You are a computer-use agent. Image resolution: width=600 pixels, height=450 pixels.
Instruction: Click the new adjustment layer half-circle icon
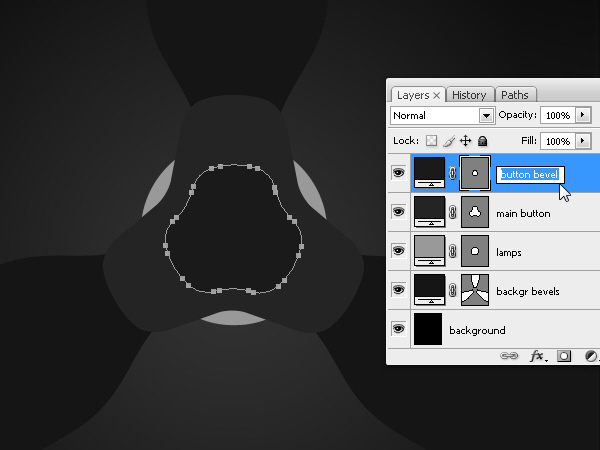591,356
